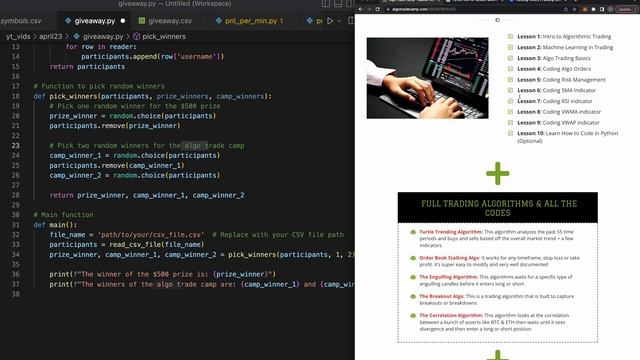Image resolution: width=640 pixels, height=360 pixels.
Task: Focus the algotradecamp.com address bar
Action: coord(473,9)
